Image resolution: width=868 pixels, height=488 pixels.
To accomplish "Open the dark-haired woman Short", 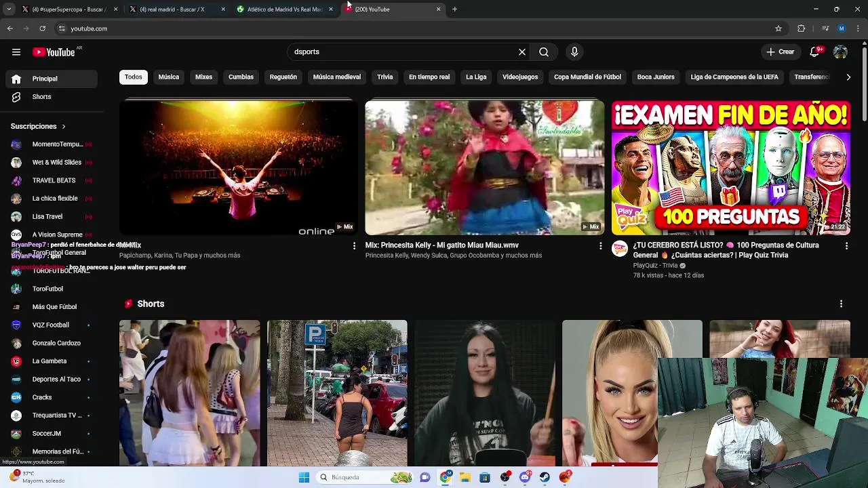I will (485, 393).
